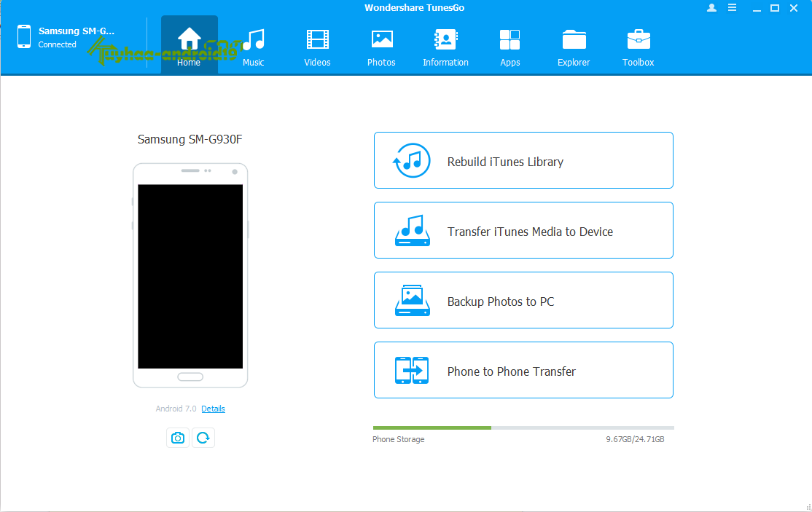Go to the Photos tab

pos(382,47)
